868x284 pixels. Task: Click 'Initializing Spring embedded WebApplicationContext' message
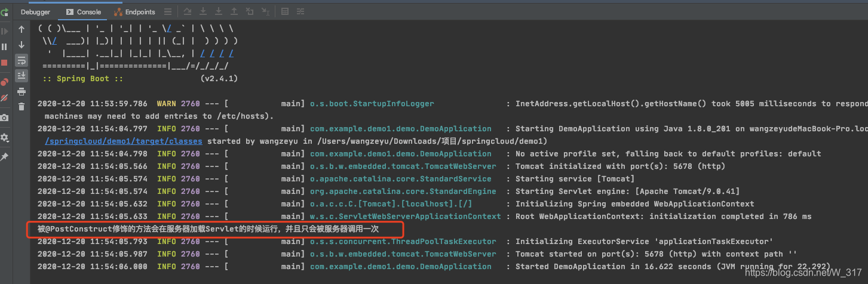pos(634,204)
